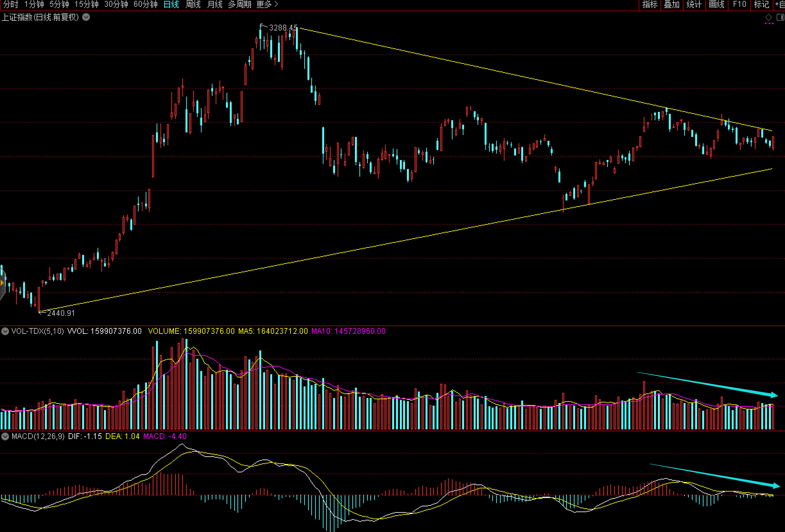Image resolution: width=785 pixels, height=532 pixels.
Task: Toggle the right side panel icon
Action: coord(780,17)
